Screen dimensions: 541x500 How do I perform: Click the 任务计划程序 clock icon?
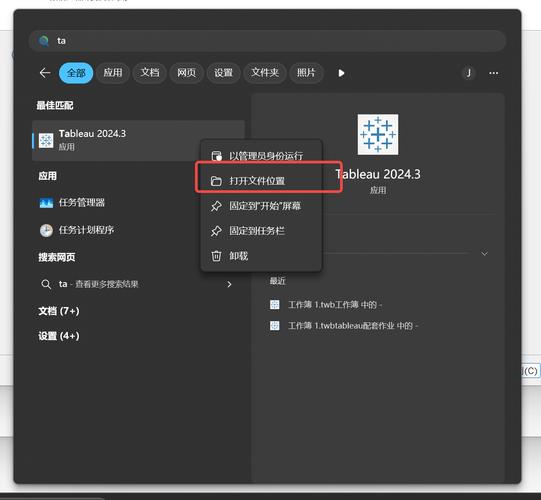click(x=46, y=231)
